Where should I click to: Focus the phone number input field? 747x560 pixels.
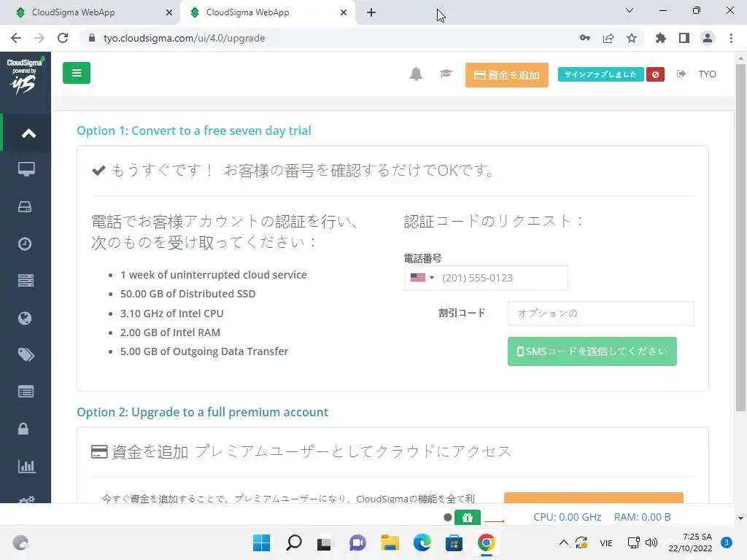click(x=486, y=278)
